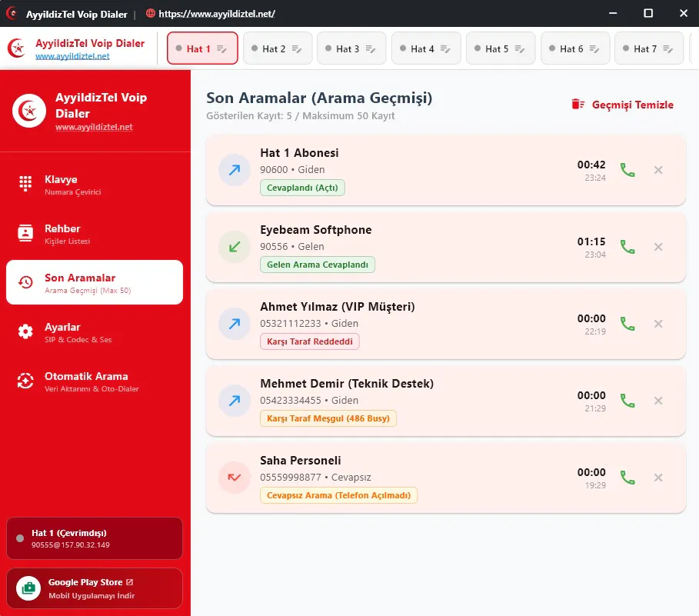Click Karşı Taraf Reddeddi badge
699x616 pixels.
coord(310,341)
